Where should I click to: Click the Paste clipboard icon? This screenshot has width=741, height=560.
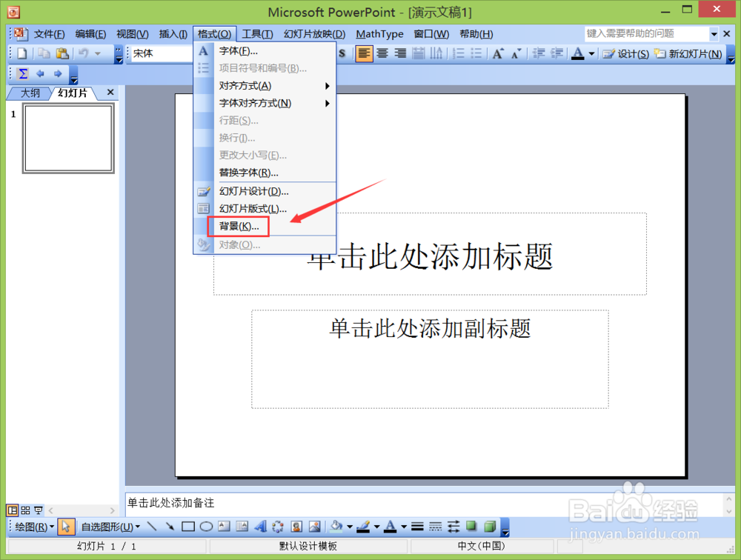62,53
